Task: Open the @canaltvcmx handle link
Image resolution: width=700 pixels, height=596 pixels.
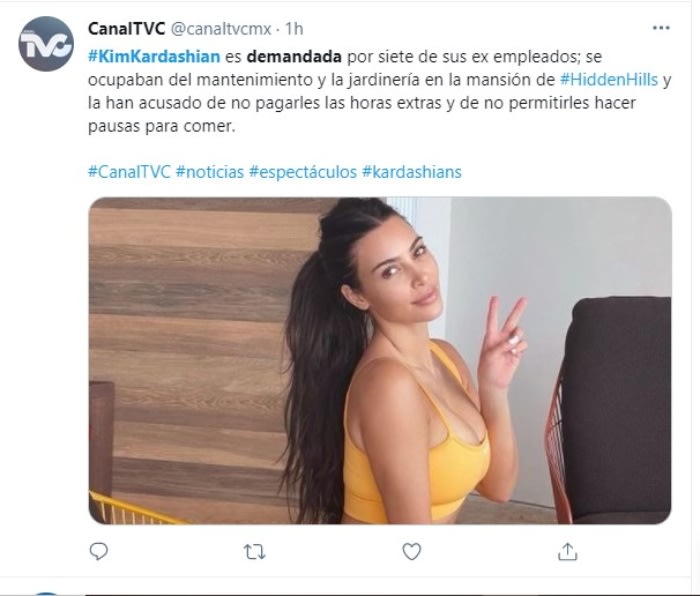Action: (221, 29)
